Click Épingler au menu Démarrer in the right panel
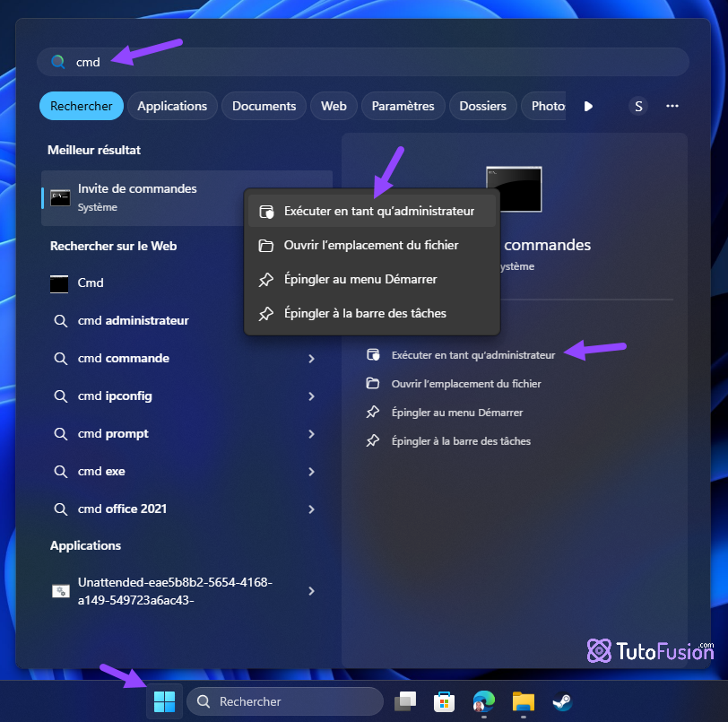Screen dimensions: 728x722 click(x=457, y=413)
